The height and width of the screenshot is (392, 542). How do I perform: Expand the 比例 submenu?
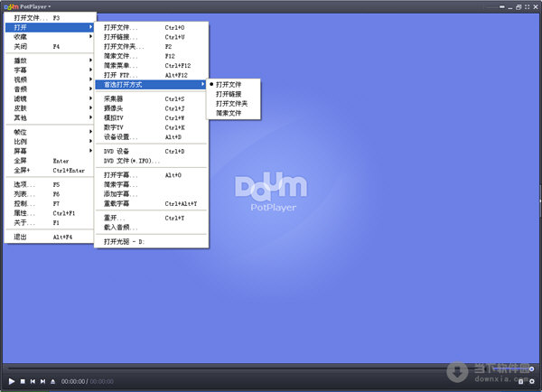(x=50, y=142)
